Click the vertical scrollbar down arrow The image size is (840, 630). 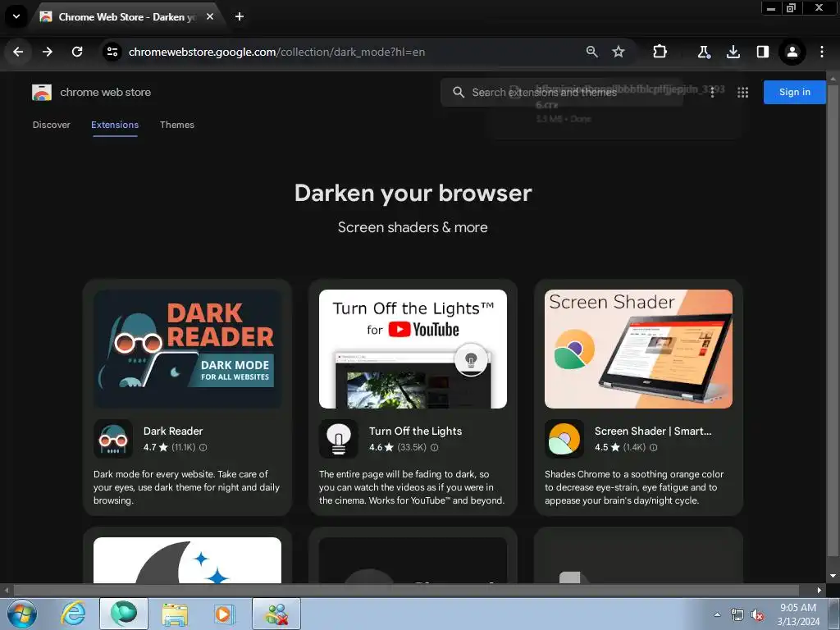833,577
